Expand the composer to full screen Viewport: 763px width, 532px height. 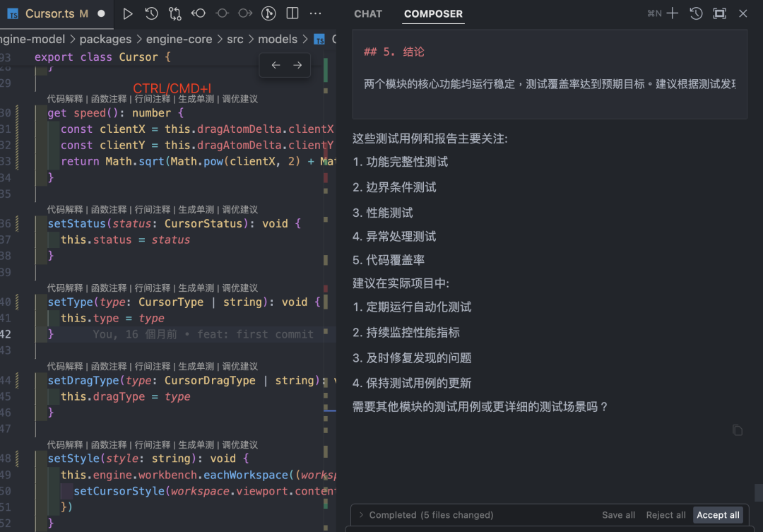(x=719, y=13)
